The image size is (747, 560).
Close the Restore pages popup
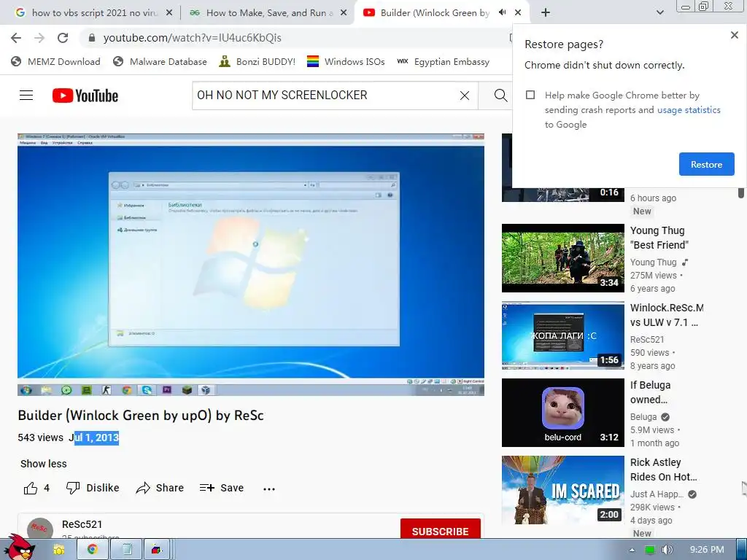(734, 35)
